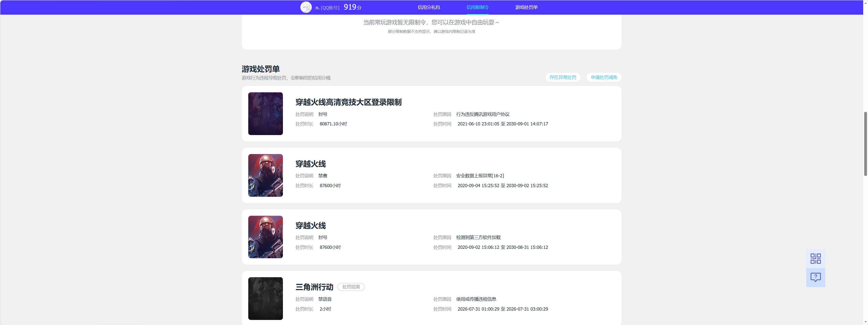The image size is (868, 325).
Task: Click the 处罚结束 badge
Action: click(x=351, y=287)
